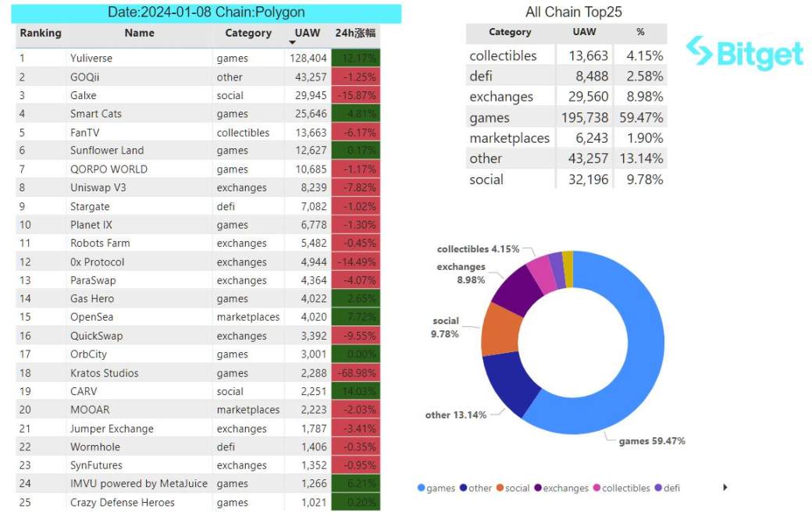This screenshot has height=516, width=812.
Task: Sort the table by the Ranking header
Action: click(x=41, y=34)
